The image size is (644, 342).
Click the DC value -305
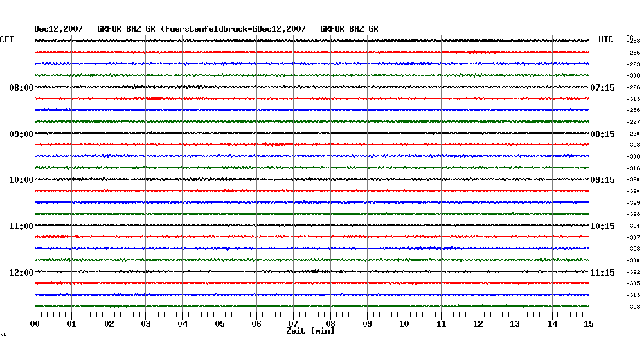[634, 283]
